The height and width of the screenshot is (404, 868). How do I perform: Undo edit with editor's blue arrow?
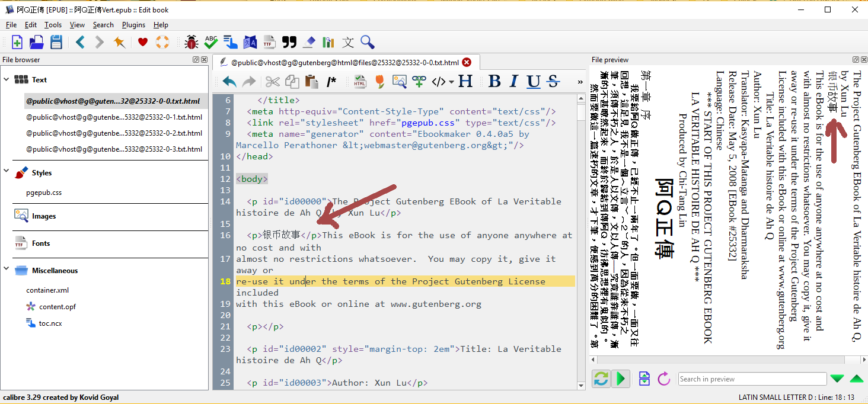[229, 82]
